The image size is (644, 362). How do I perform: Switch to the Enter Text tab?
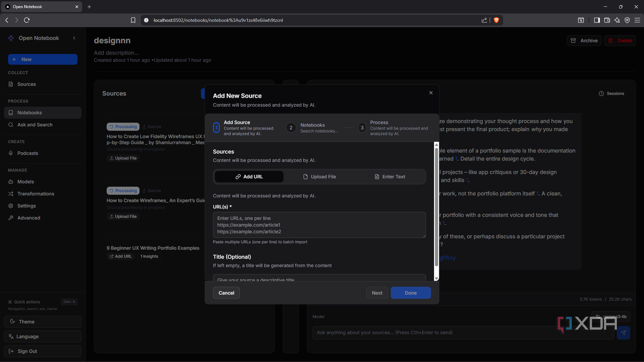390,177
